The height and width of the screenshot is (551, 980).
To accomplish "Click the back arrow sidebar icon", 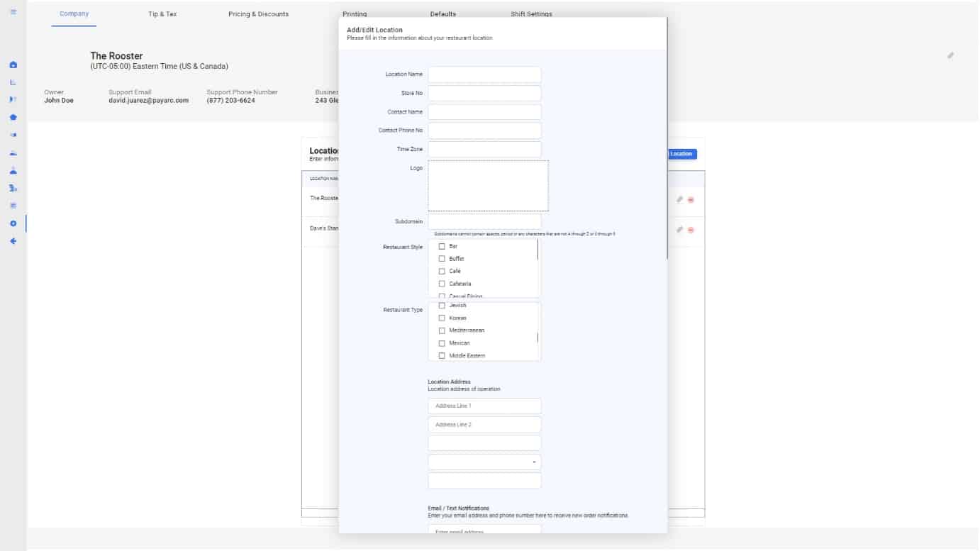I will (13, 241).
